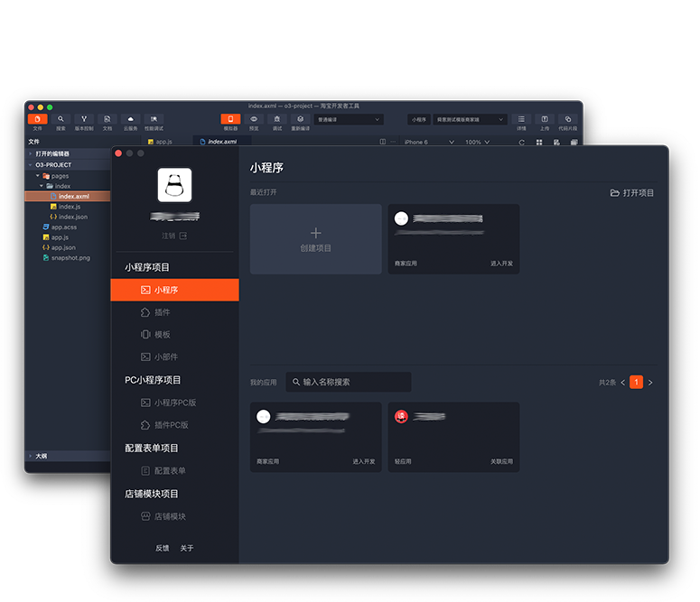Viewport: 700px width, 602px height.
Task: Expand the 大纲 outline section
Action: tap(68, 456)
